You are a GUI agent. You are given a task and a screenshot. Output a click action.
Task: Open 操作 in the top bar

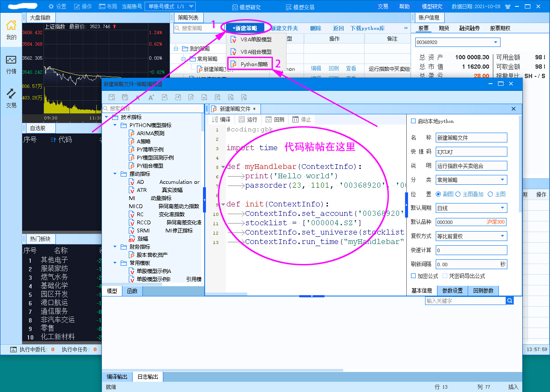(83, 6)
